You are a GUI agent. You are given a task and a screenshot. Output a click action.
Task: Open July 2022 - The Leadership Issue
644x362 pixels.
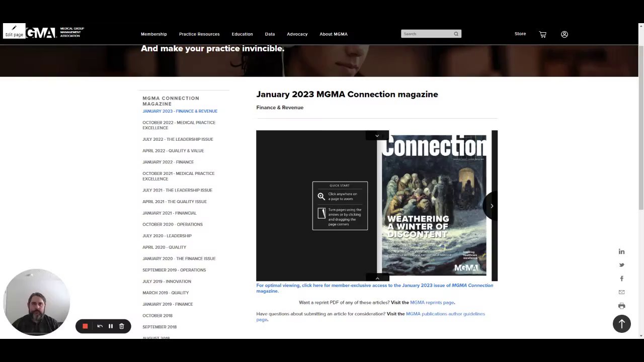click(178, 139)
